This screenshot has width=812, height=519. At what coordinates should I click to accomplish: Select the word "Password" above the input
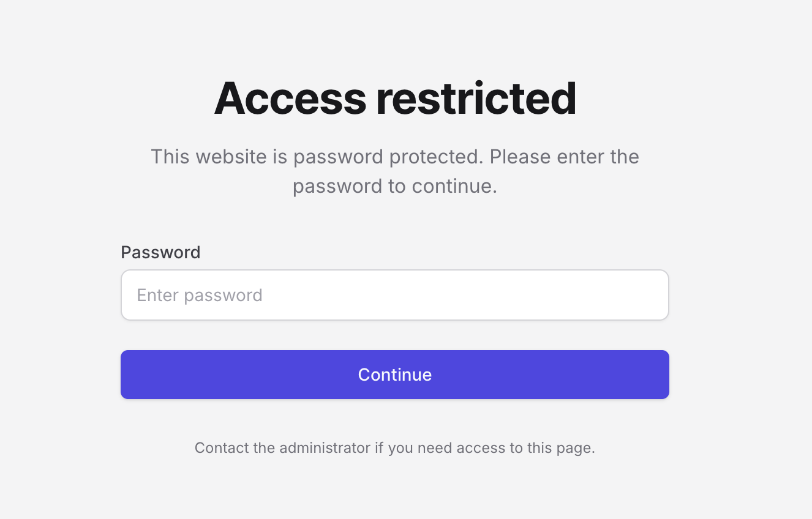click(160, 252)
